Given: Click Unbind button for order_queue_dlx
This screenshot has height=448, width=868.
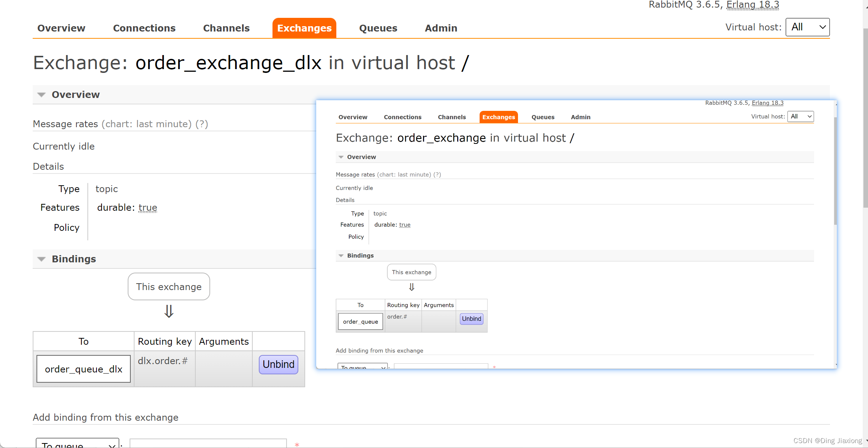Looking at the screenshot, I should 279,364.
